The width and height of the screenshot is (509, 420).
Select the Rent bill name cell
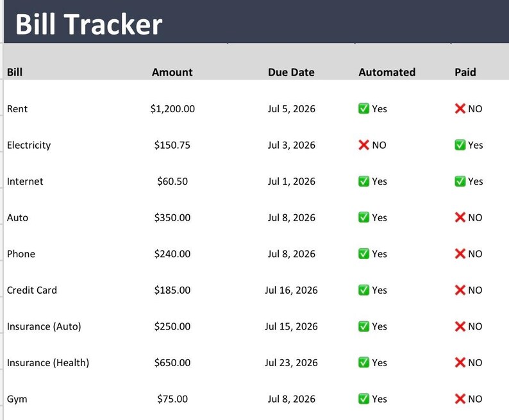pyautogui.click(x=17, y=109)
